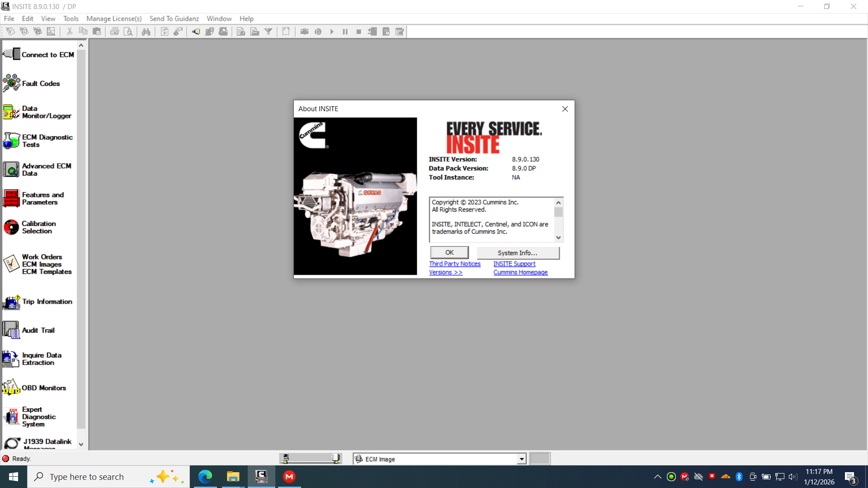The height and width of the screenshot is (488, 868).
Task: Open Features and Parameters
Action: pyautogui.click(x=39, y=198)
